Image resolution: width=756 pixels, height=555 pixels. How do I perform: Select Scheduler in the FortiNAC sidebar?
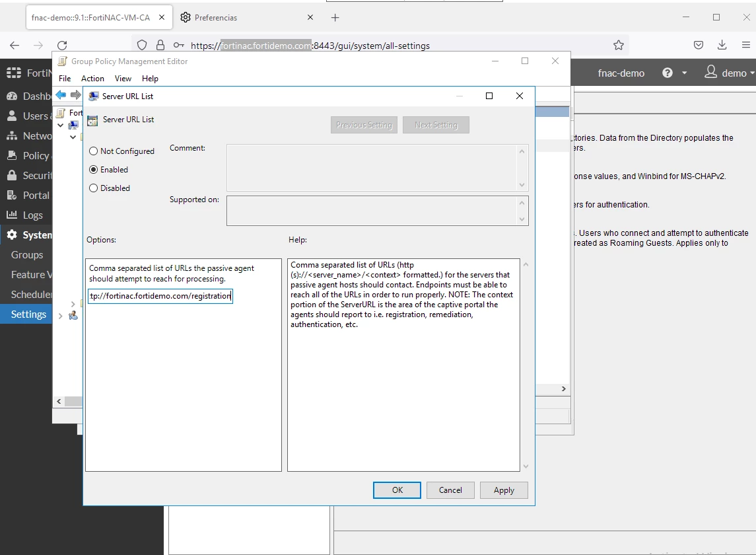pos(30,294)
